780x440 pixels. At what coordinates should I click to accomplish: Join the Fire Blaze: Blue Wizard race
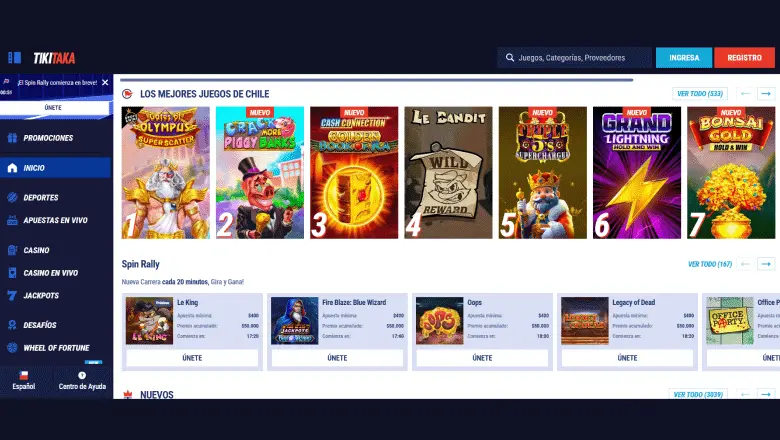tap(337, 358)
